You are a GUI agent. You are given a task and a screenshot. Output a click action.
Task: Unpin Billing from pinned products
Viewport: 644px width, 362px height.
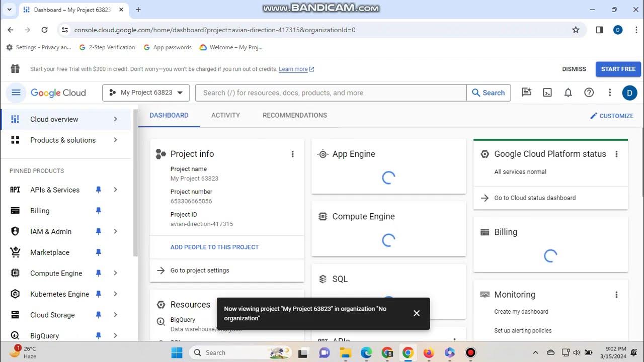(x=98, y=211)
